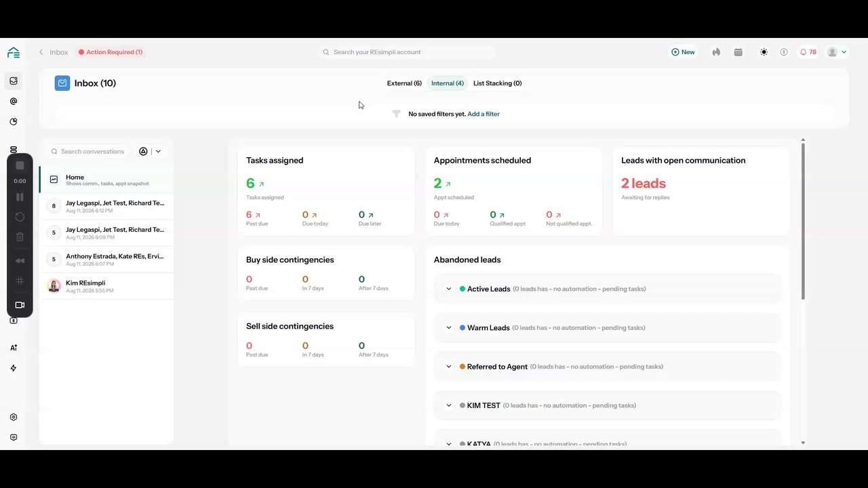Viewport: 868px width, 488px height.
Task: Open the user profile avatar dropdown
Action: tap(837, 52)
